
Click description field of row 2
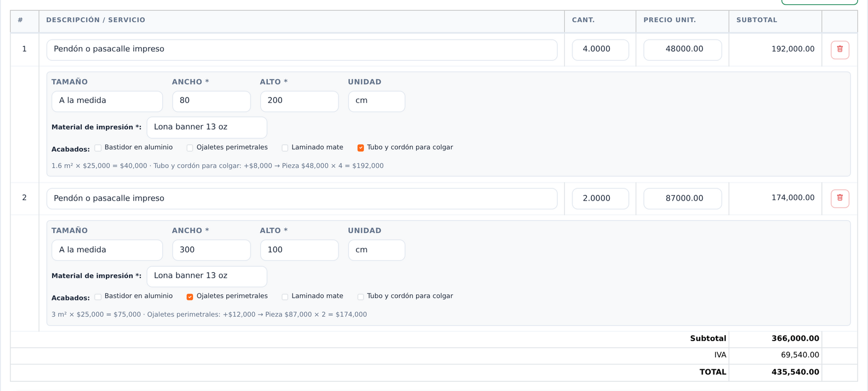tap(302, 198)
